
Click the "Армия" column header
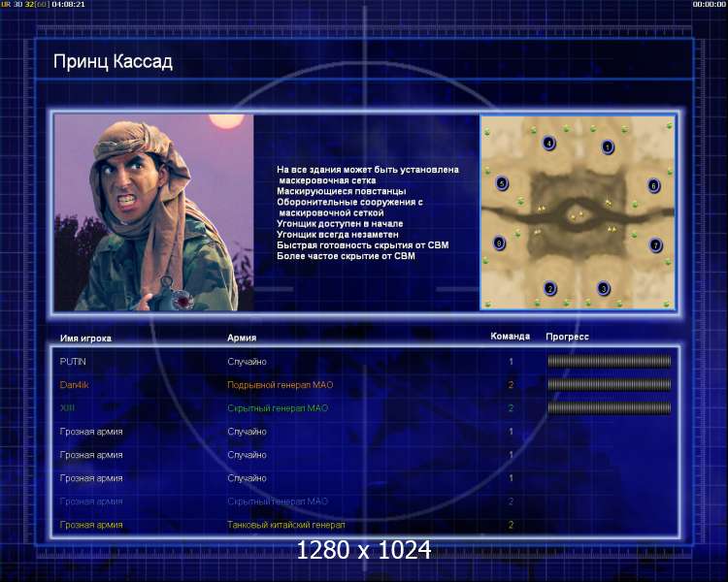[x=242, y=338]
